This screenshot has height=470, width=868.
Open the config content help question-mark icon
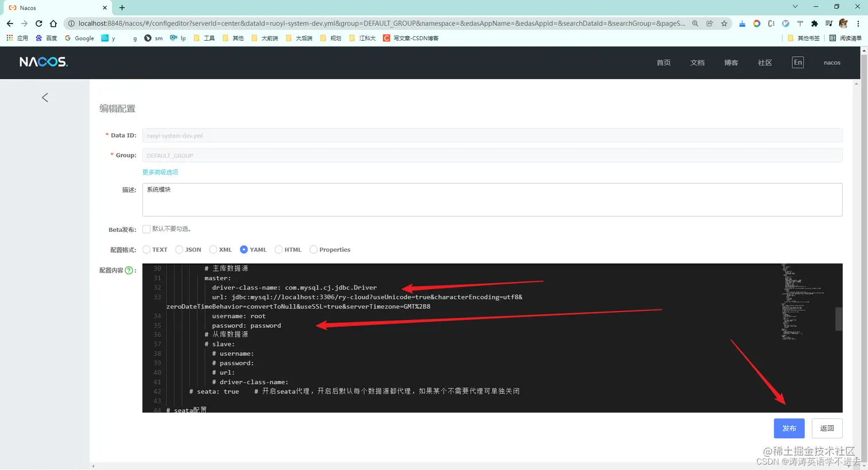coord(129,270)
